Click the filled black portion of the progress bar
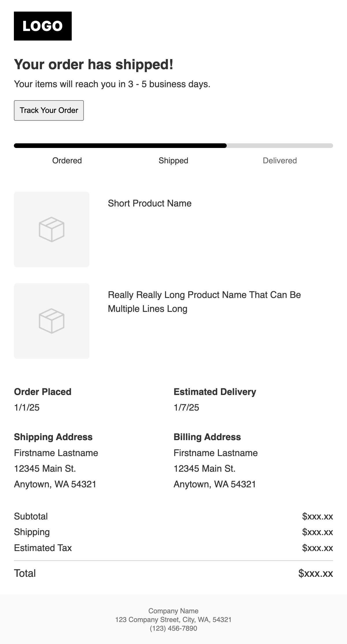The image size is (347, 644). coord(120,146)
